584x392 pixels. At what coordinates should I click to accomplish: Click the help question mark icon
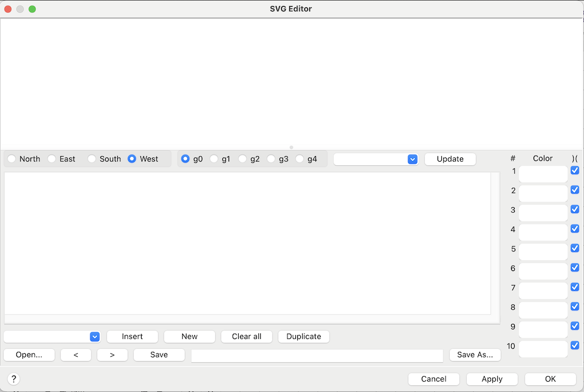tap(13, 379)
